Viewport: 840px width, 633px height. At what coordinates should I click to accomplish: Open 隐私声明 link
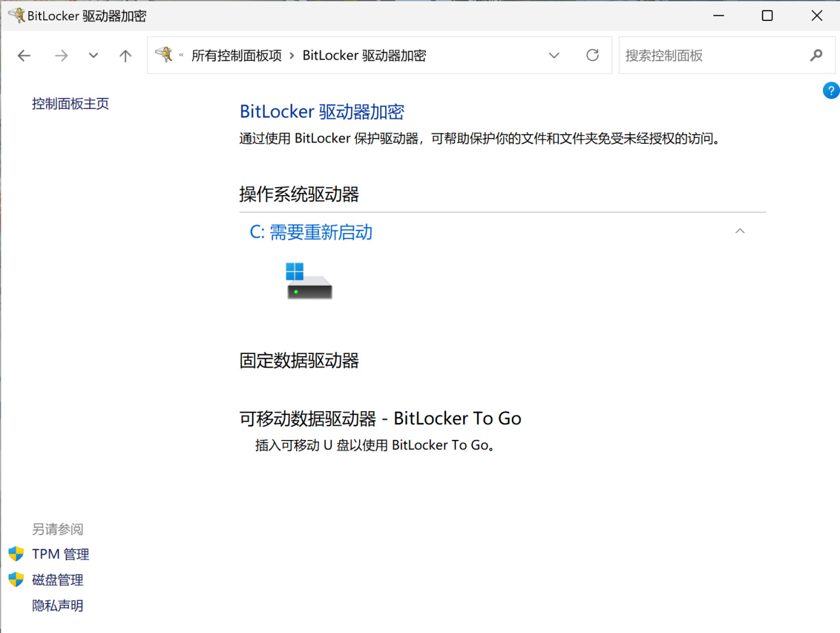pyautogui.click(x=58, y=605)
